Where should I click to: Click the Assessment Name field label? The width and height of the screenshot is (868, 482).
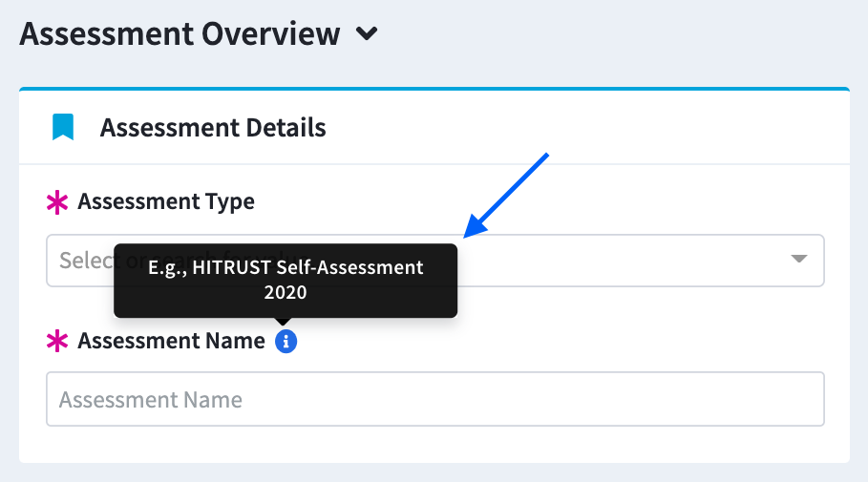tap(171, 341)
